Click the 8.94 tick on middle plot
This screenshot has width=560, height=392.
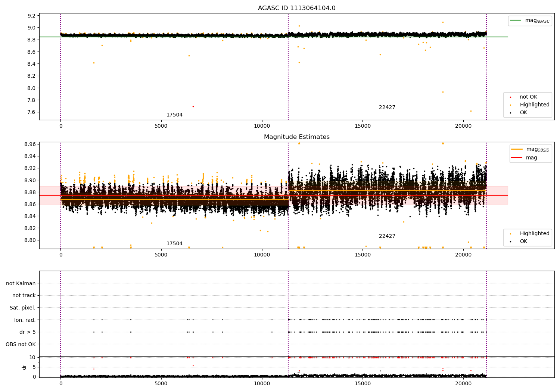point(30,156)
